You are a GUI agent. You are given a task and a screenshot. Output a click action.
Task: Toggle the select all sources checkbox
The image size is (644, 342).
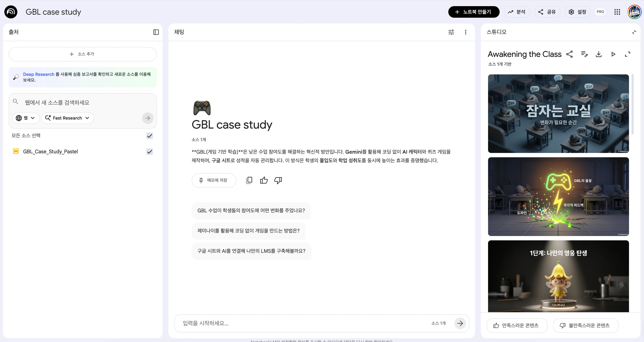pos(149,136)
